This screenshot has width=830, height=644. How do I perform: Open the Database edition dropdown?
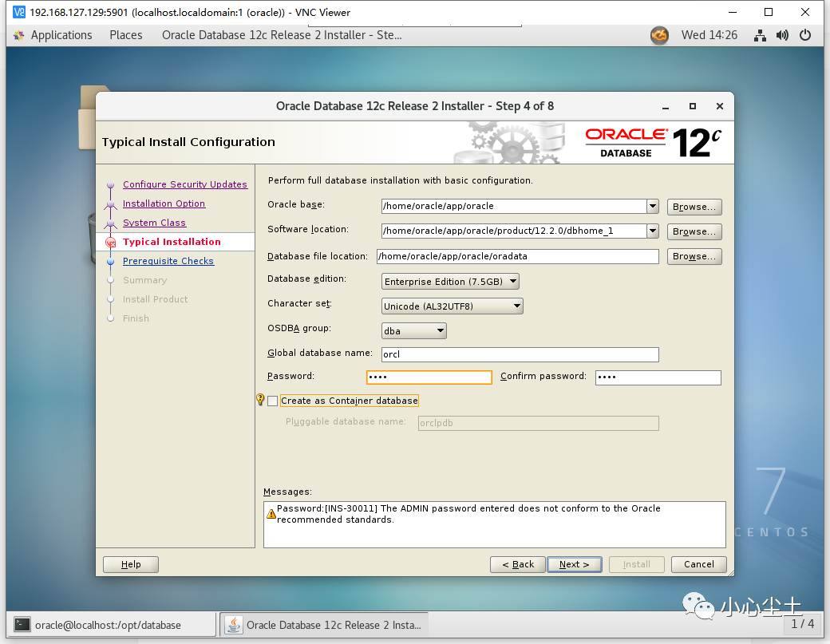click(x=450, y=282)
